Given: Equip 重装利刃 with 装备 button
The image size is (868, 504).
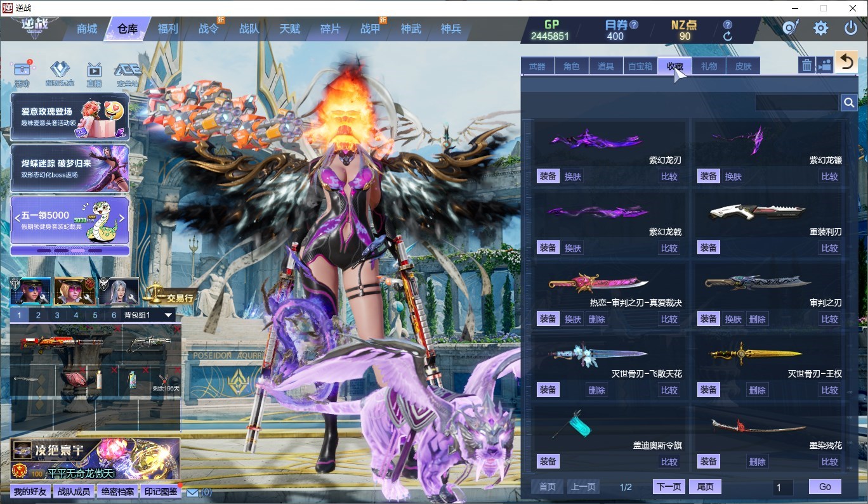Looking at the screenshot, I should 709,247.
